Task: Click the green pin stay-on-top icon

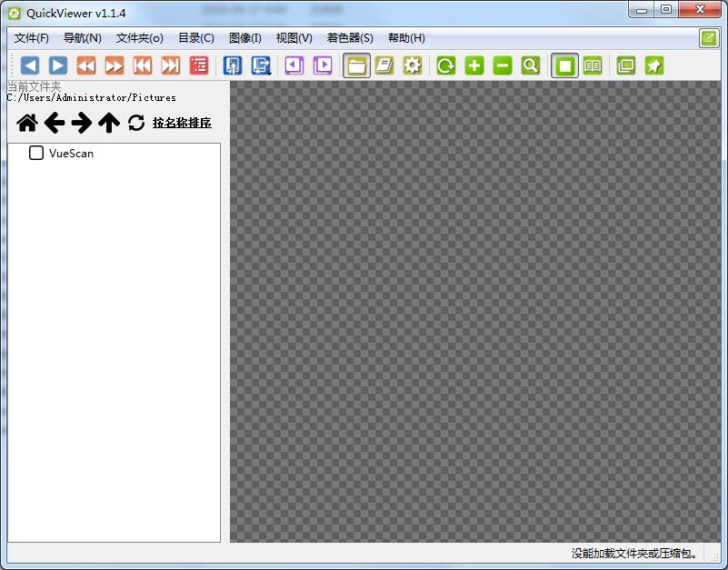Action: coord(654,65)
